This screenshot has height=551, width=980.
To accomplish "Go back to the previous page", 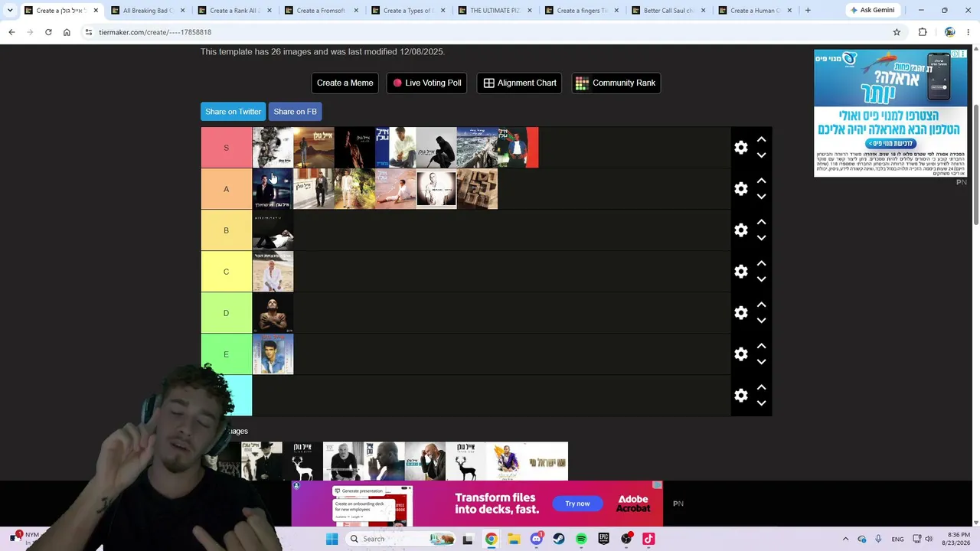I will click(11, 32).
